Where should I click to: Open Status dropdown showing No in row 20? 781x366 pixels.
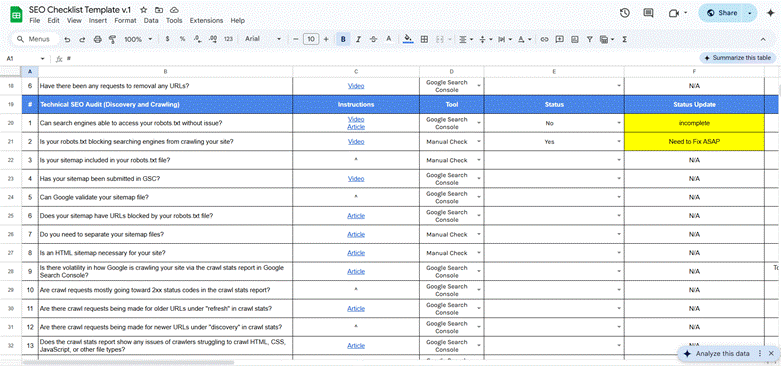point(619,123)
